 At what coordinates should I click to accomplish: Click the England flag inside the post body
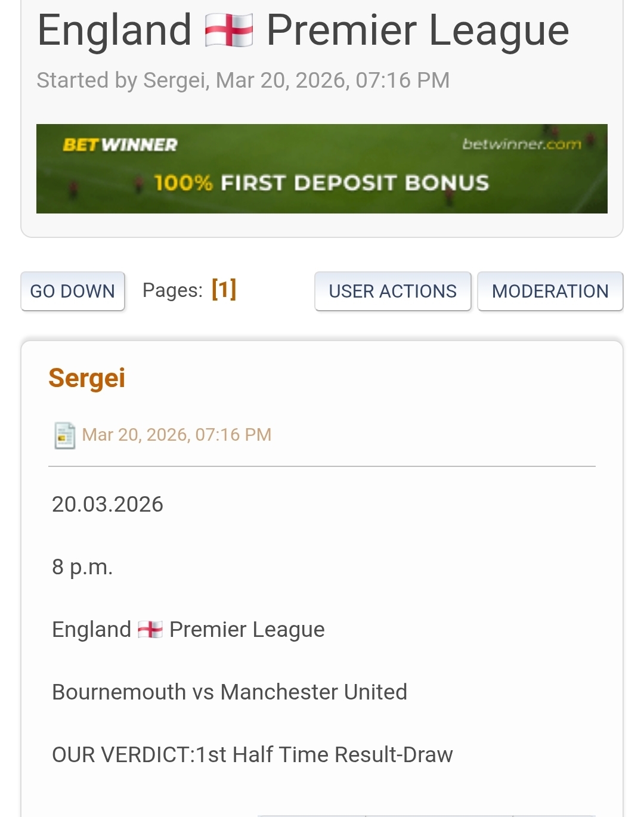150,630
